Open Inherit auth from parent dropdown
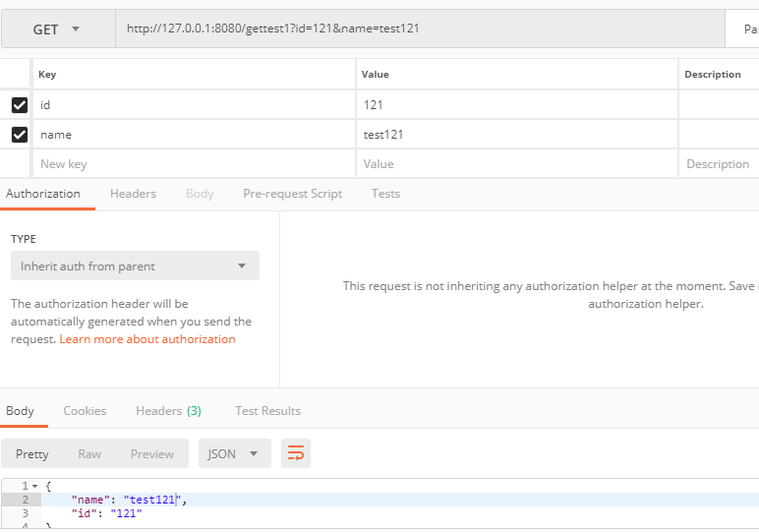This screenshot has width=759, height=532. click(135, 266)
